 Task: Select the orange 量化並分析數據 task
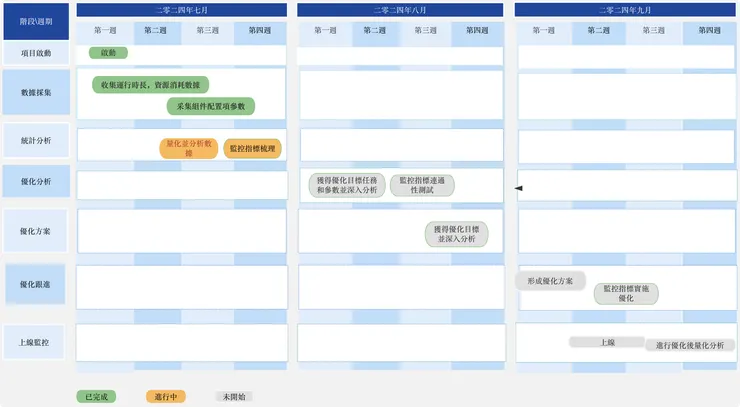[189, 148]
